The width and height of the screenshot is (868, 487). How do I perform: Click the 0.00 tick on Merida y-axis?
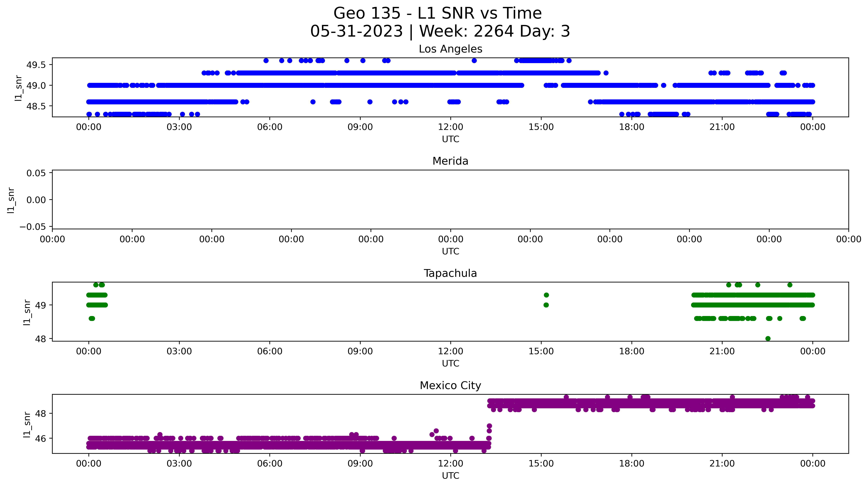[36, 200]
